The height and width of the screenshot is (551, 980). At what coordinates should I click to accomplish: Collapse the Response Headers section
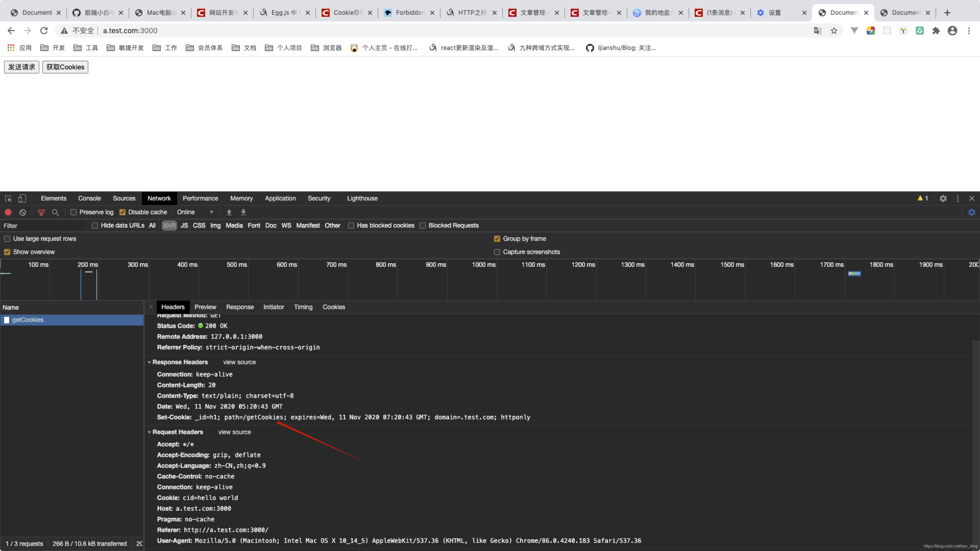tap(150, 362)
